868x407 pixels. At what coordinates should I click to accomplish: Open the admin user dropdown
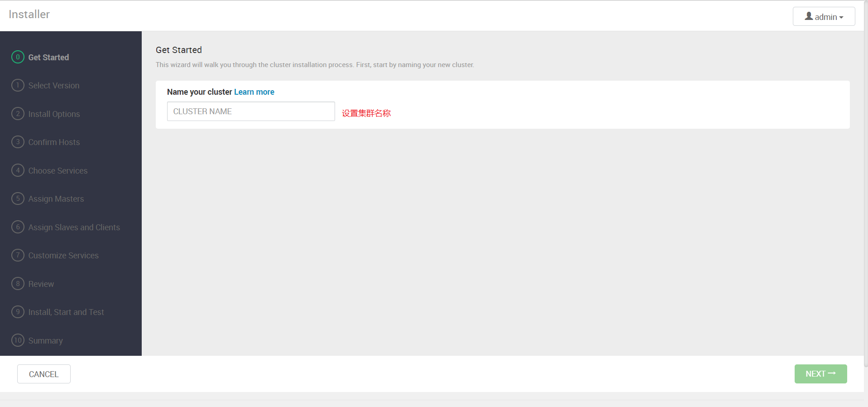pyautogui.click(x=824, y=17)
